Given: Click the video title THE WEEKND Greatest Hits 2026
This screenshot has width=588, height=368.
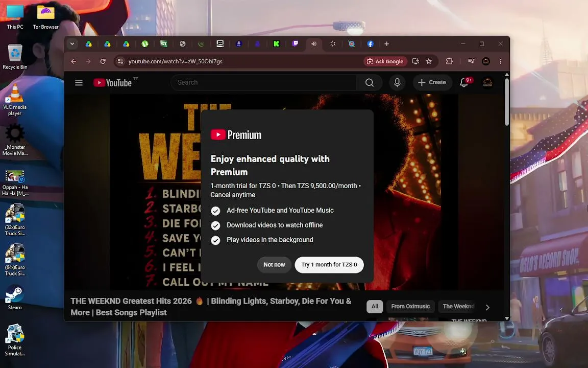Looking at the screenshot, I should click(x=211, y=307).
